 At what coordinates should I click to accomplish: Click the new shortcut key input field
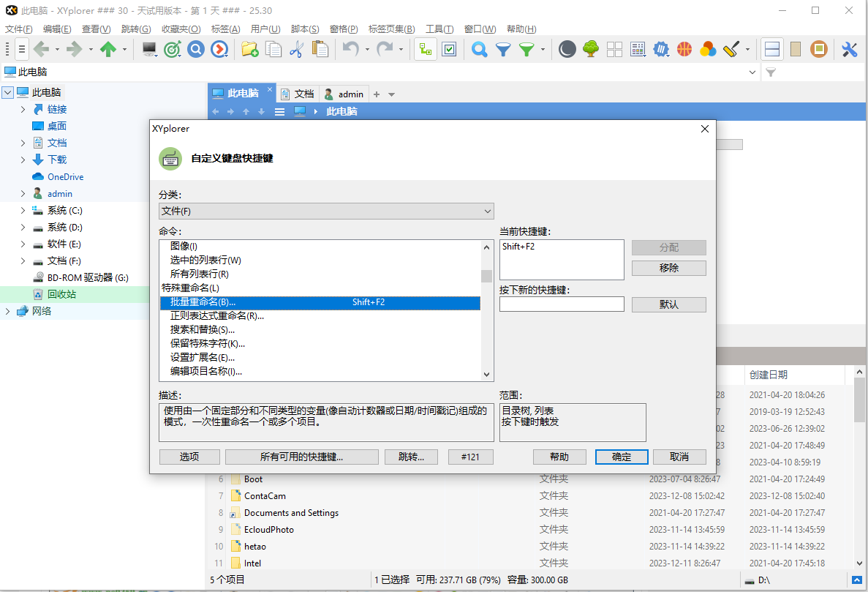point(562,304)
